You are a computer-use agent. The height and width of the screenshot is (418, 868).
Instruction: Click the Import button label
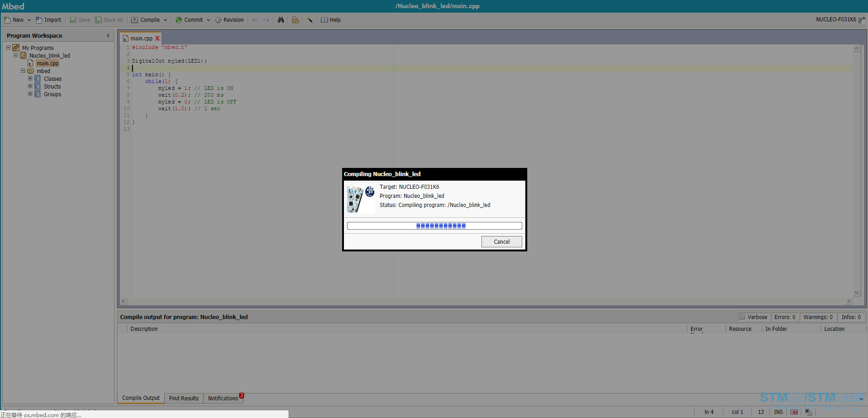coord(53,20)
